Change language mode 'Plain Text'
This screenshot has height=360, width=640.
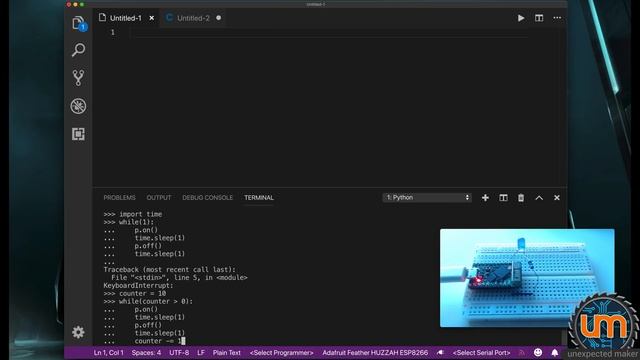pyautogui.click(x=227, y=353)
